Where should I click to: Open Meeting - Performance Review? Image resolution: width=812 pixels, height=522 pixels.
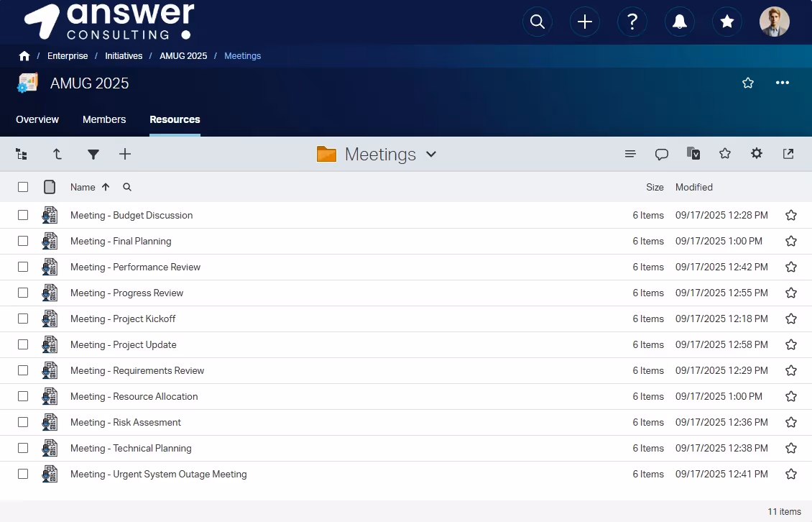[x=135, y=267]
